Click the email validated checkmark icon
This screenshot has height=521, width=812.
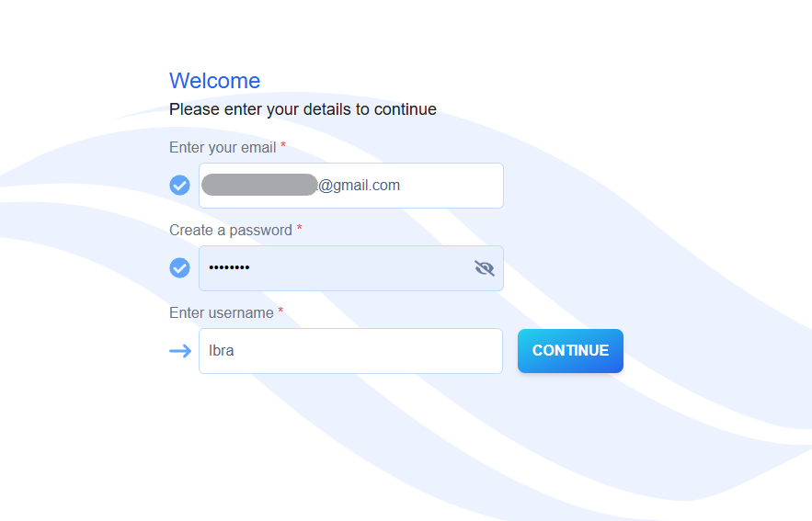point(180,186)
